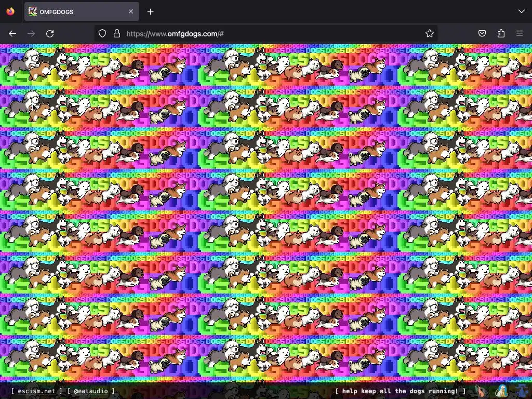Viewport: 532px width, 399px height.
Task: View site security via padlock icon
Action: [x=117, y=34]
